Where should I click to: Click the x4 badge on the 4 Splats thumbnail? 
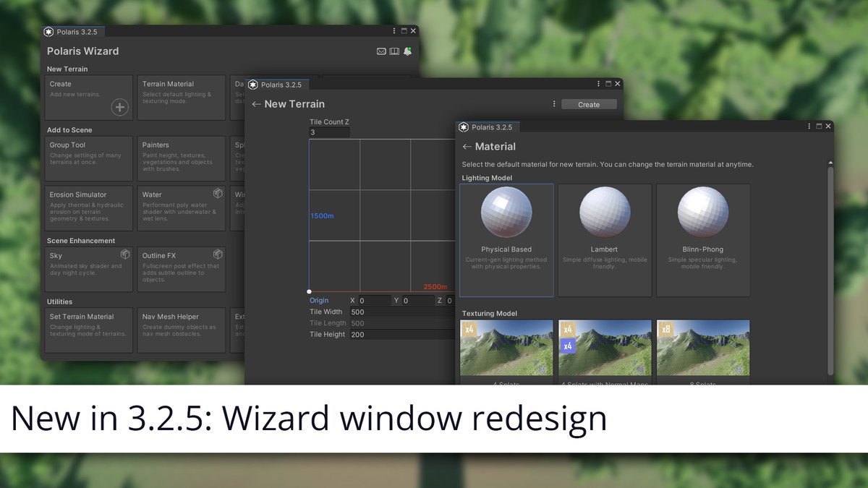click(469, 330)
